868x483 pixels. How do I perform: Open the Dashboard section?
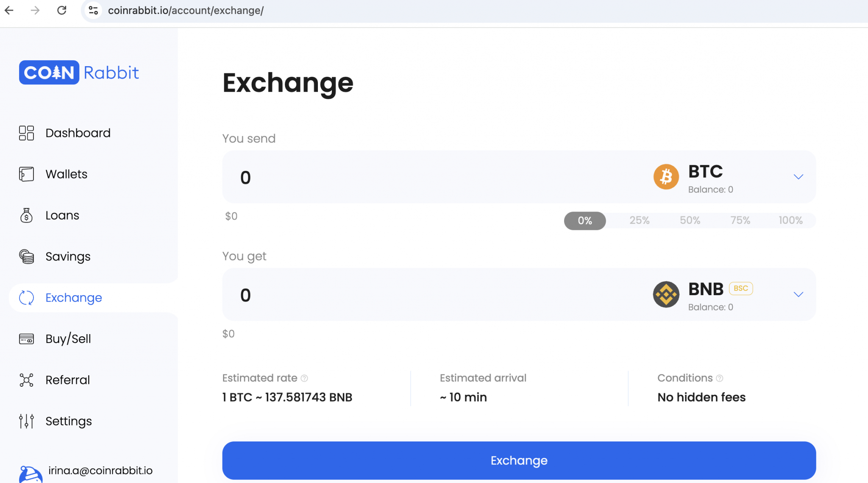pos(78,133)
